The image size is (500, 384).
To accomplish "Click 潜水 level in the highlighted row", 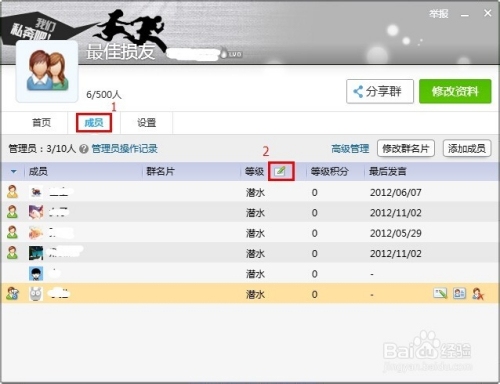I will click(x=255, y=294).
